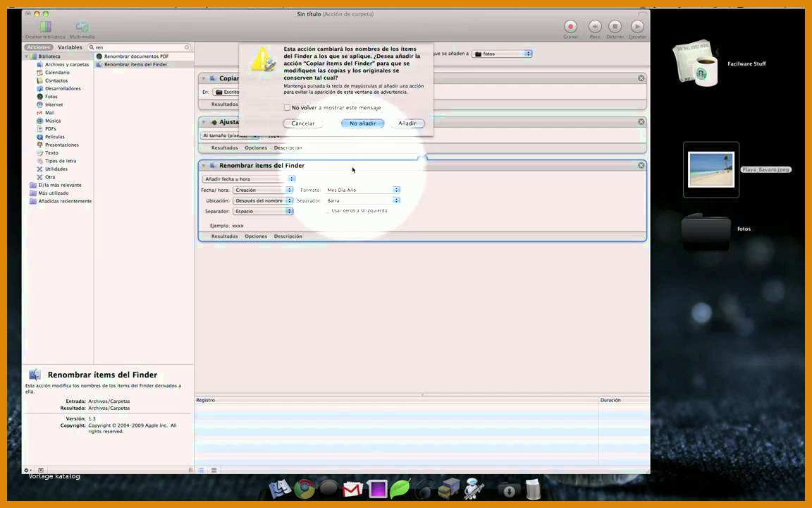The width and height of the screenshot is (812, 508).
Task: Click the search field containing ren
Action: coord(139,47)
